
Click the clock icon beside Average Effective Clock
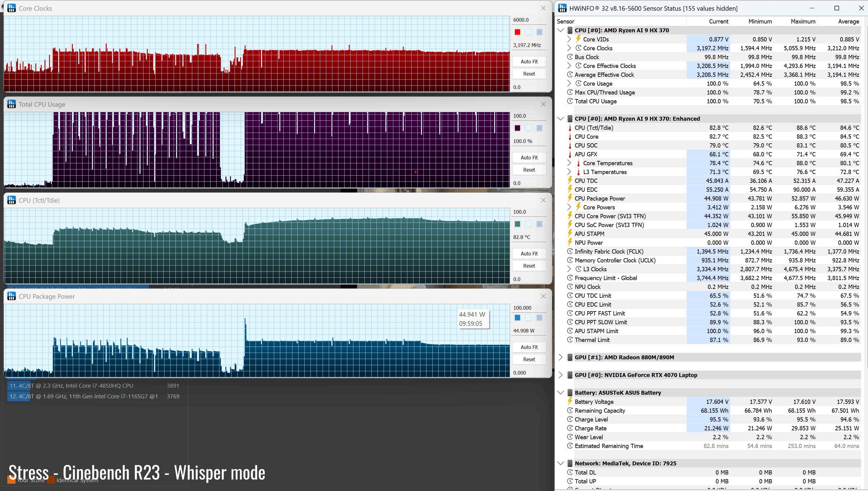tap(570, 74)
